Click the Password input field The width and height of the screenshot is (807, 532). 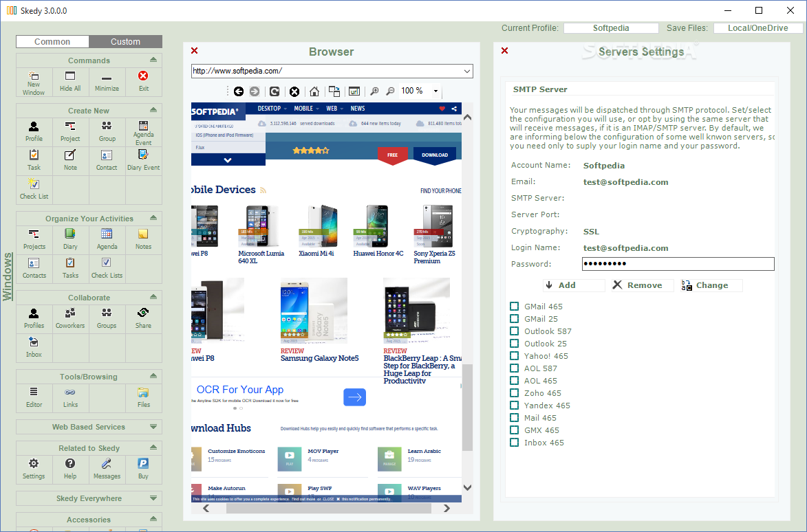[x=678, y=264]
